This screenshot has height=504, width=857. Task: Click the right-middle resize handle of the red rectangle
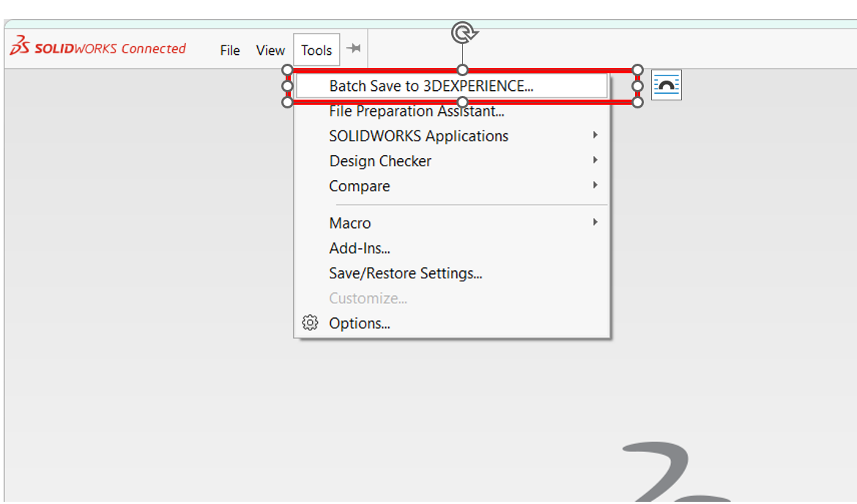click(637, 86)
